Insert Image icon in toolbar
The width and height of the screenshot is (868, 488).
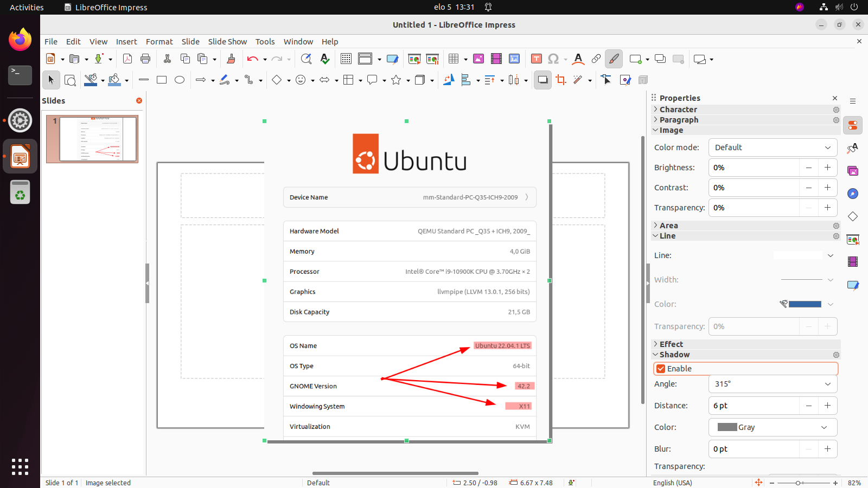coord(478,59)
